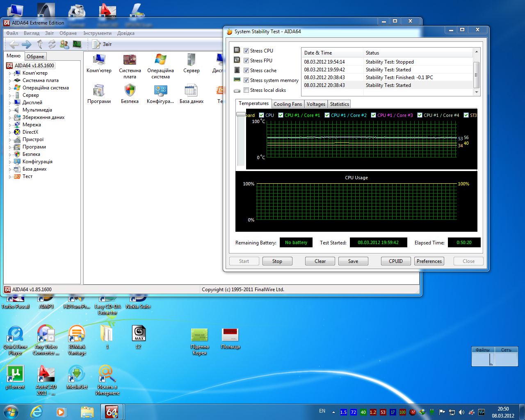Expand Мультимедіа tree node
Screen dimensions: 525x420
pyautogui.click(x=10, y=110)
